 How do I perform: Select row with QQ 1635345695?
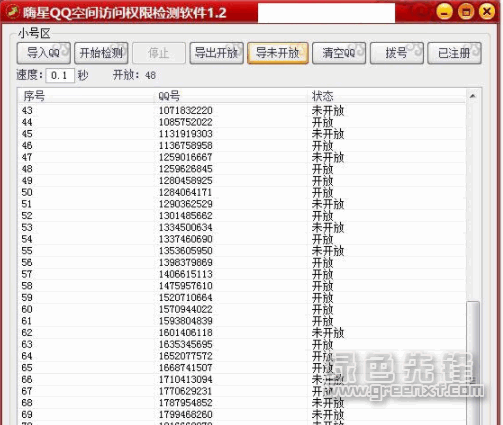tap(242, 344)
